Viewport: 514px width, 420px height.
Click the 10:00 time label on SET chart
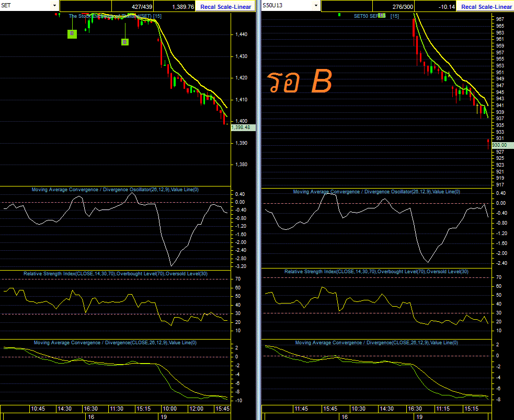(170, 409)
